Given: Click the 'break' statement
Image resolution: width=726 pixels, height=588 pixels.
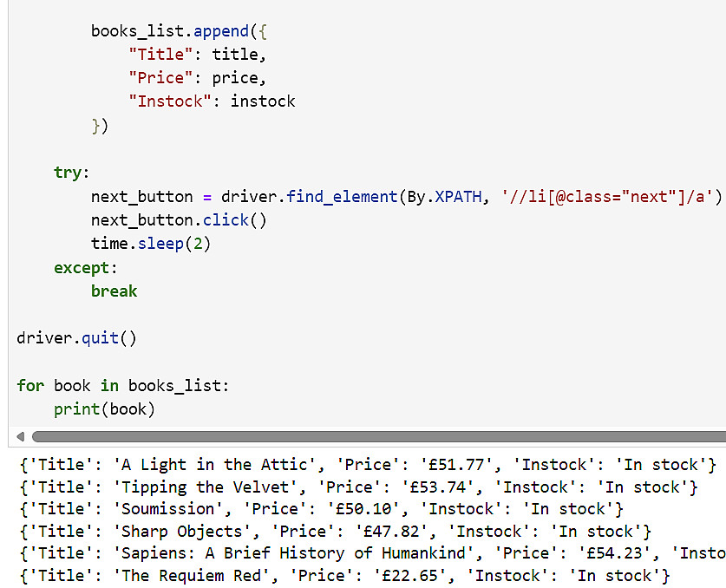Looking at the screenshot, I should pyautogui.click(x=114, y=291).
